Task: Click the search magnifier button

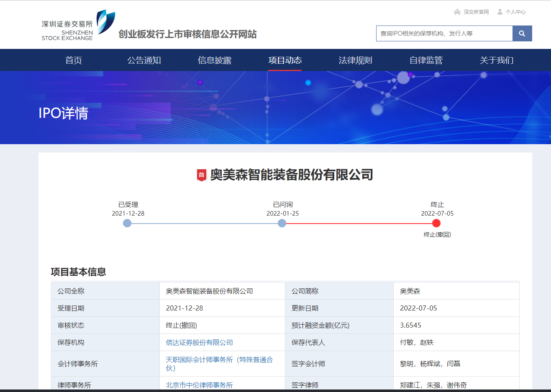Action: point(522,33)
